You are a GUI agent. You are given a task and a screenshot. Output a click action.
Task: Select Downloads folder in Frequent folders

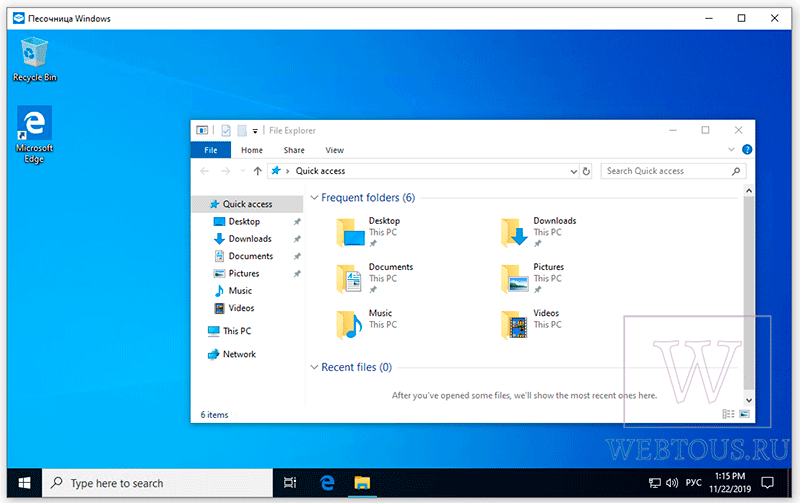(x=538, y=232)
